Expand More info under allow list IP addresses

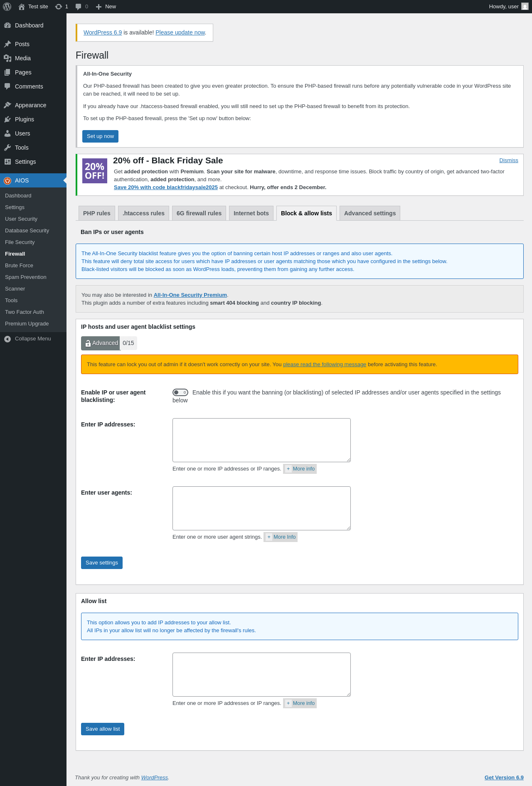[x=300, y=703]
